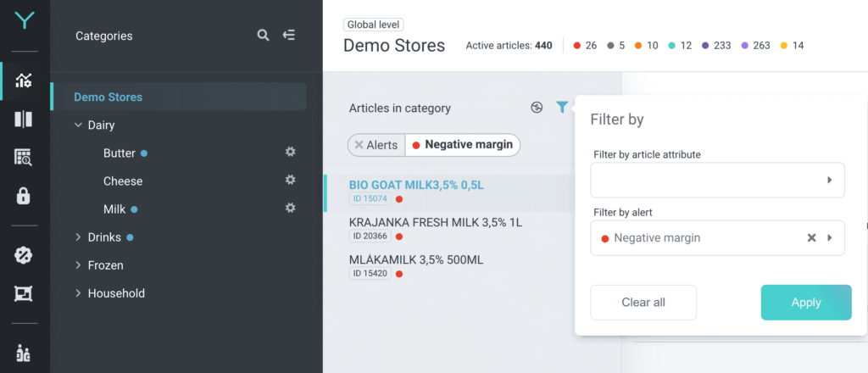Open settings gear for Cheese category
Screen dimensions: 868x373
coord(290,180)
